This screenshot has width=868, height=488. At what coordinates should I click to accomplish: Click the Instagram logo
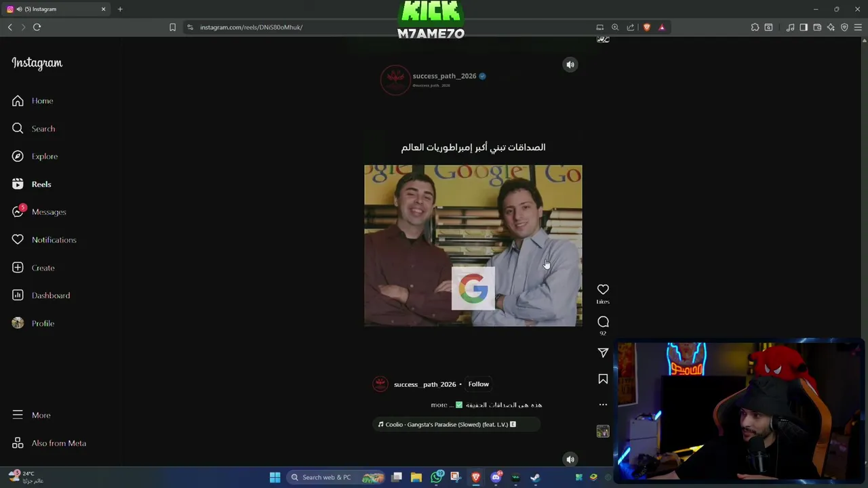[37, 63]
